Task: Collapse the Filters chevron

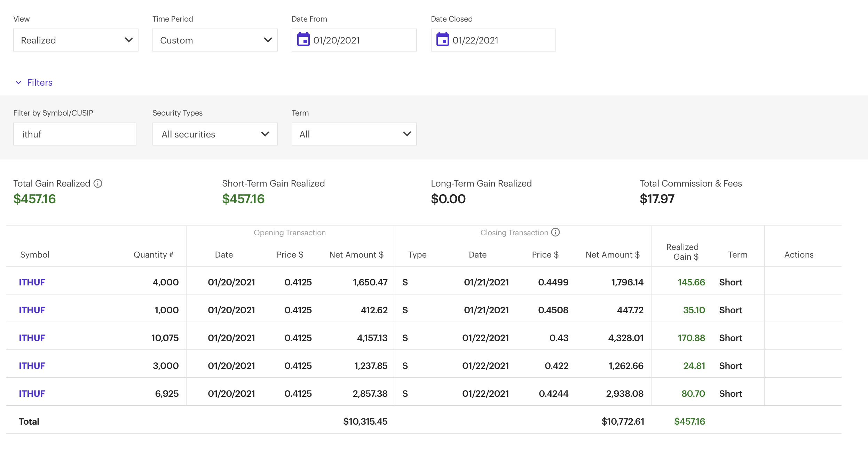Action: pos(18,82)
